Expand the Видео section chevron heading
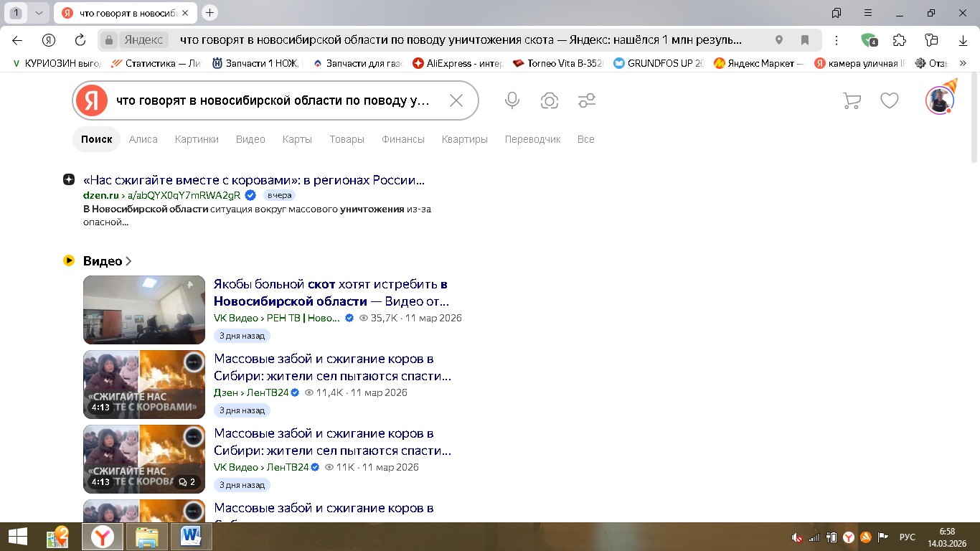The width and height of the screenshot is (980, 551). 108,261
